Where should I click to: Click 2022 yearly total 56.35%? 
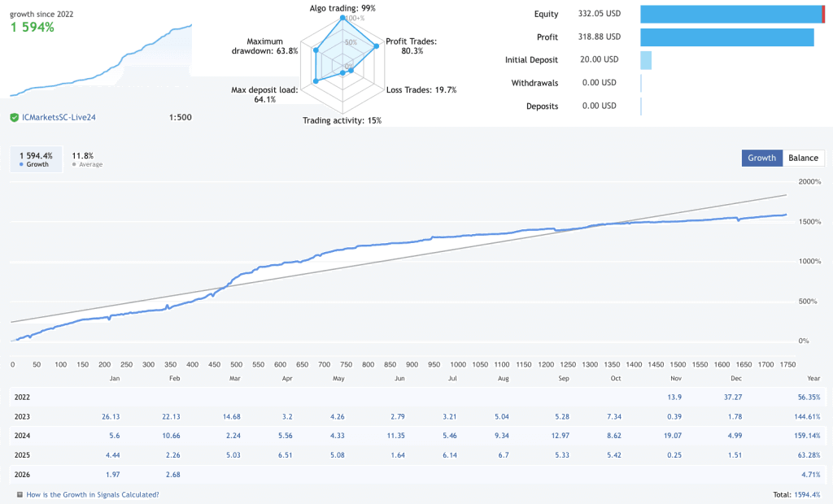coord(809,398)
